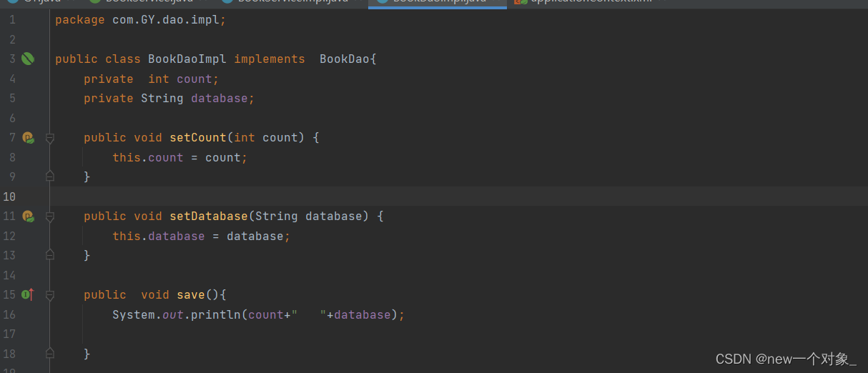Click line number 1 in the gutter
The image size is (868, 373).
pos(11,19)
